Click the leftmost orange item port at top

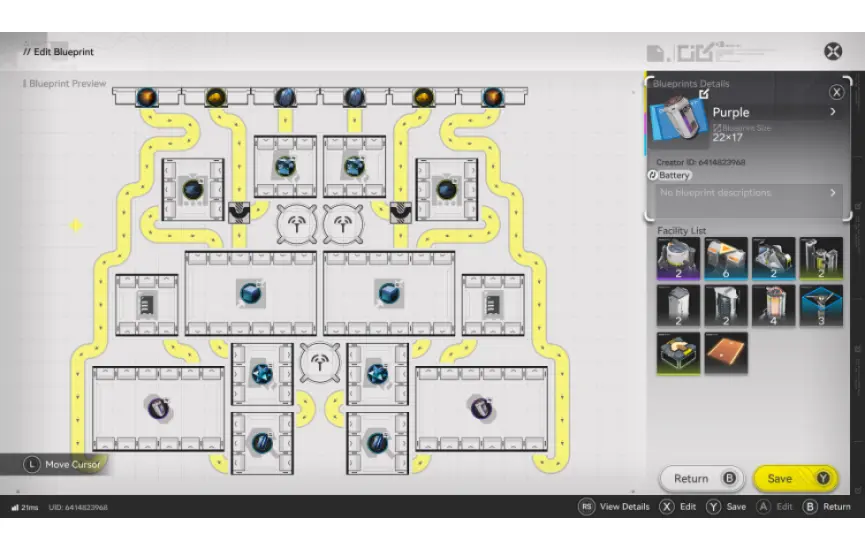tap(146, 96)
